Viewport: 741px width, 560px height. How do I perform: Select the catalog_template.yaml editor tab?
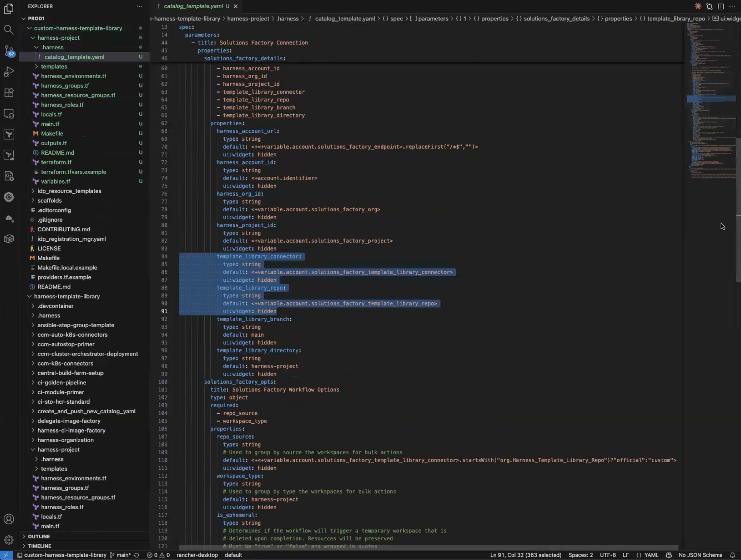pos(193,6)
